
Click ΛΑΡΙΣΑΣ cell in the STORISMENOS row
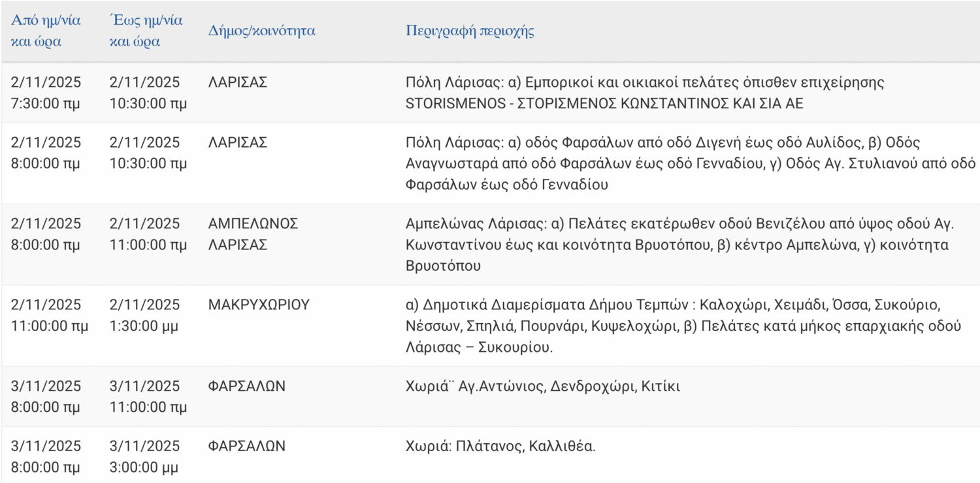pyautogui.click(x=237, y=82)
